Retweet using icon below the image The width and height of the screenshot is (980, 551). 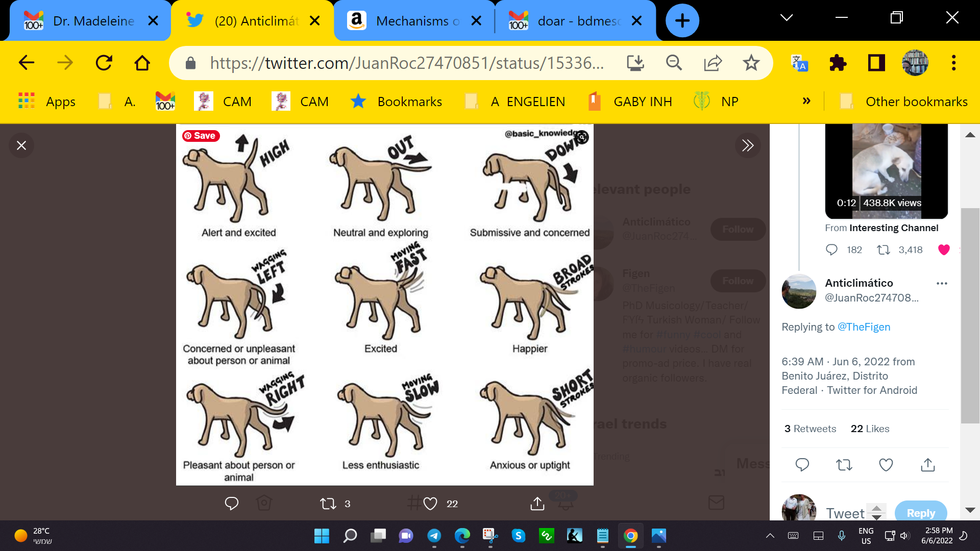pyautogui.click(x=328, y=504)
